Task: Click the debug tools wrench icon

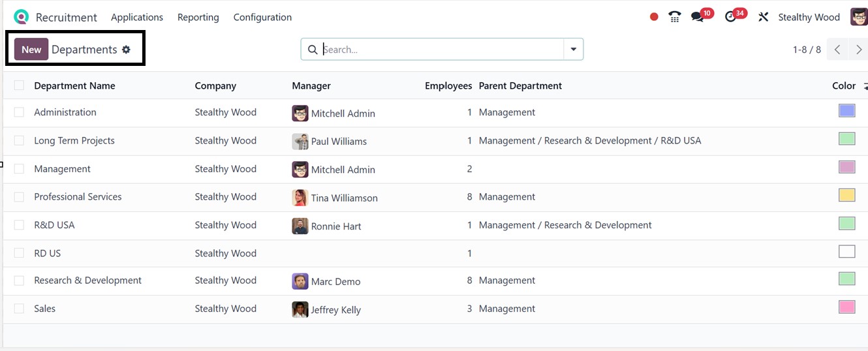Action: pyautogui.click(x=763, y=17)
